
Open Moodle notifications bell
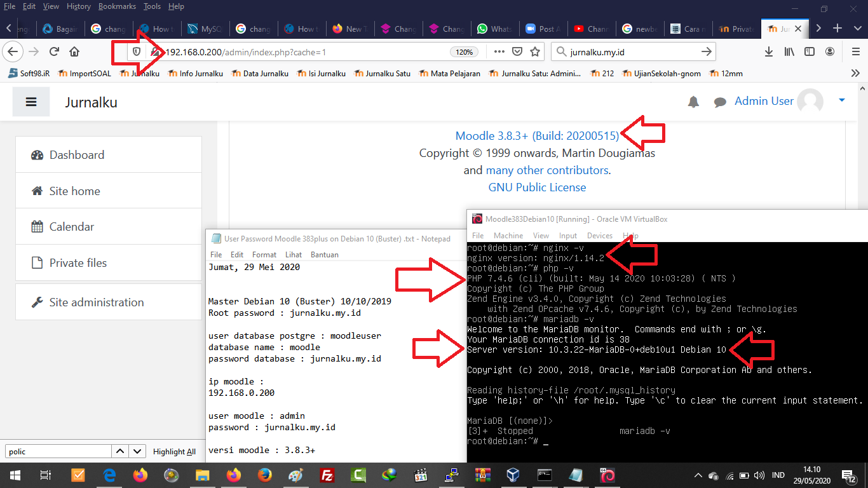coord(694,102)
